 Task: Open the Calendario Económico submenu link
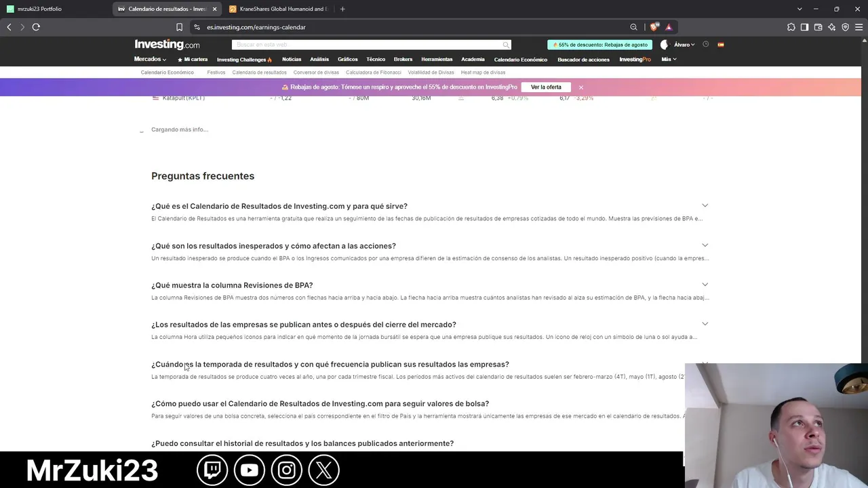pos(167,73)
